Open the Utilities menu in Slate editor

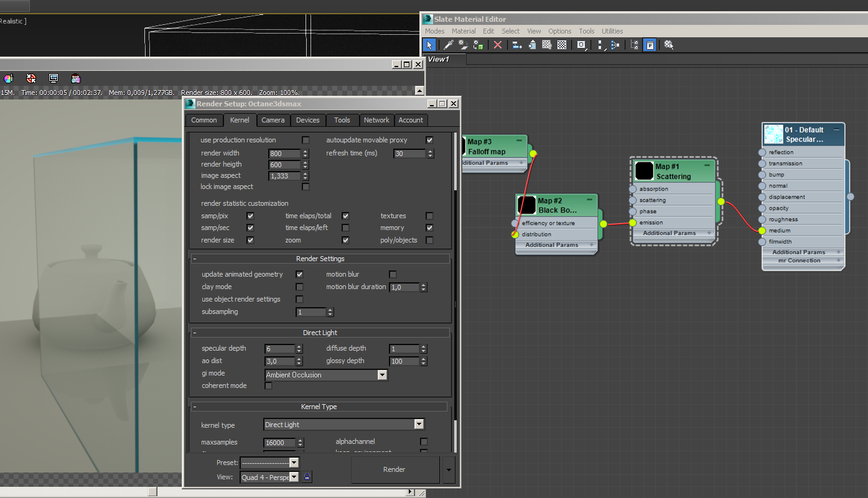tap(612, 31)
